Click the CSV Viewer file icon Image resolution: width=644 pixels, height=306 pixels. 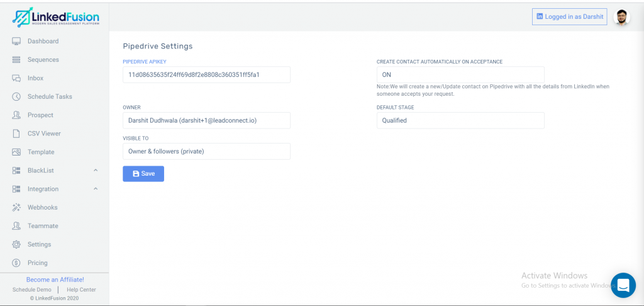[16, 133]
